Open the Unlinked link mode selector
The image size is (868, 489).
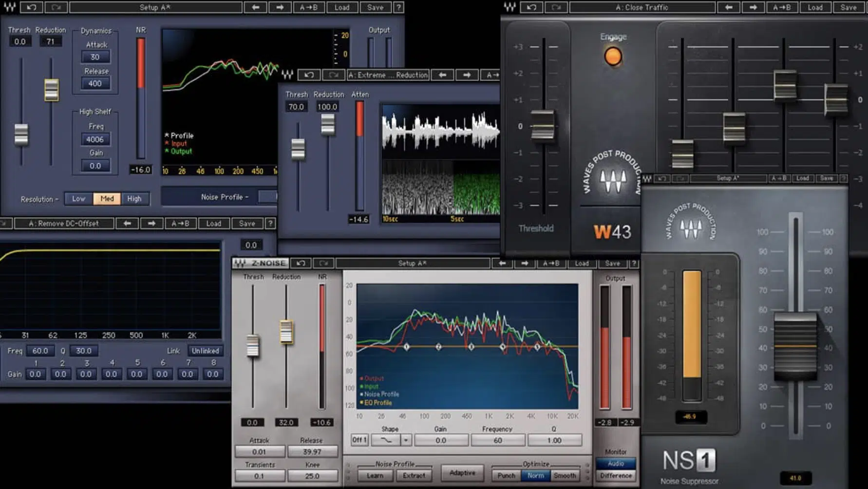click(206, 351)
